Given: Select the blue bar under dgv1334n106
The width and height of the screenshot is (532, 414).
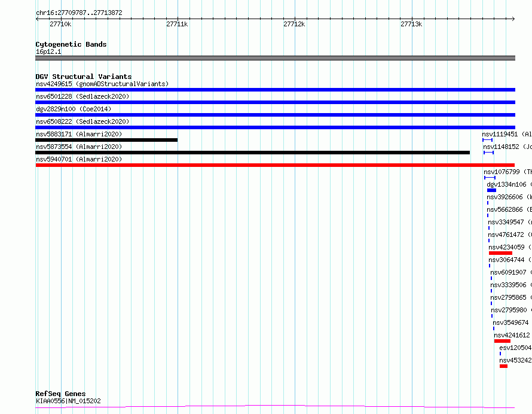Looking at the screenshot, I should [x=491, y=190].
